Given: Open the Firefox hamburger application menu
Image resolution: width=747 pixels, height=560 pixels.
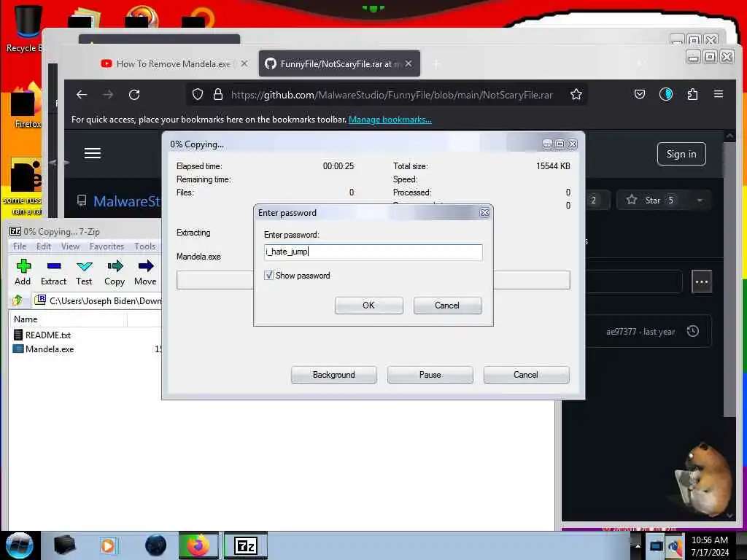Looking at the screenshot, I should [719, 94].
